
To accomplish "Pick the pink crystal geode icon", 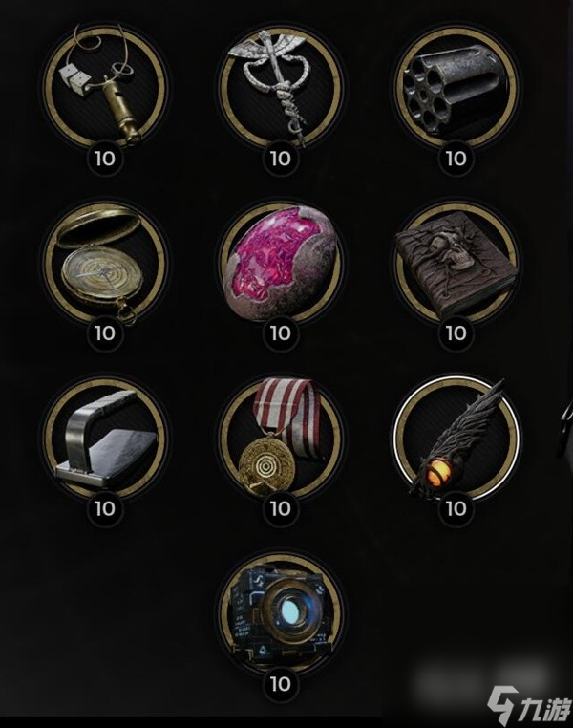I will pos(280,263).
